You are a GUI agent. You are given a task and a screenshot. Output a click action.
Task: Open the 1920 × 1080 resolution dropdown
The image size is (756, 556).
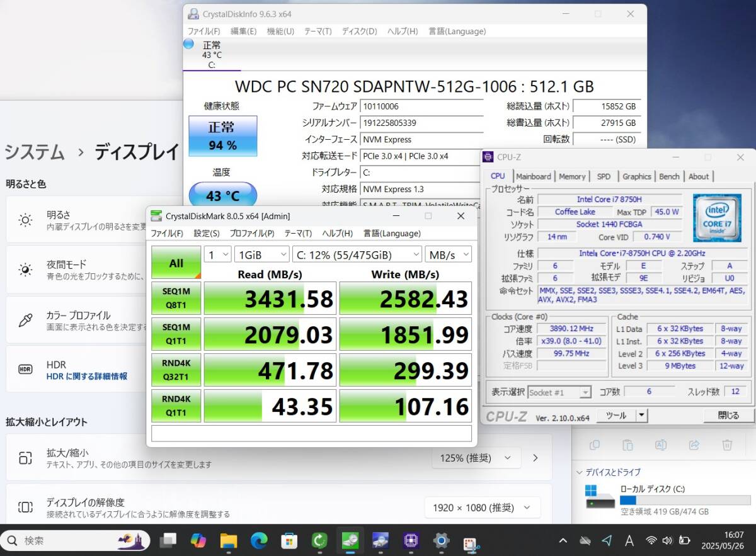coord(483,507)
